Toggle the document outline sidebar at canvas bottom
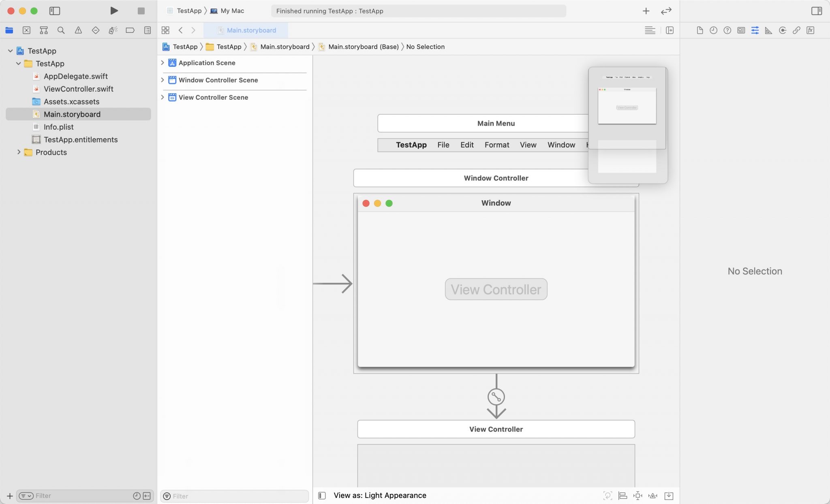 click(321, 495)
